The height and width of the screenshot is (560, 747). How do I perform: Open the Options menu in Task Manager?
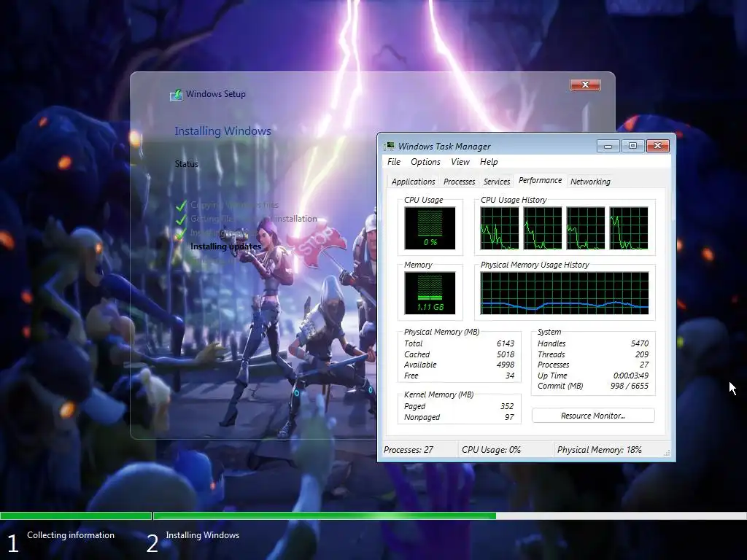click(x=425, y=162)
